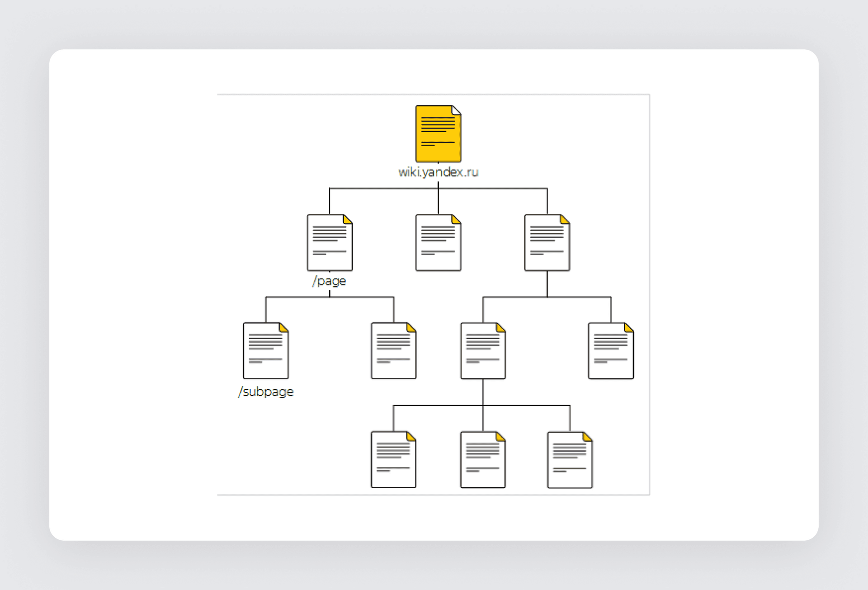
Task: Click the wiki.yandex.ru label text
Action: [x=438, y=172]
